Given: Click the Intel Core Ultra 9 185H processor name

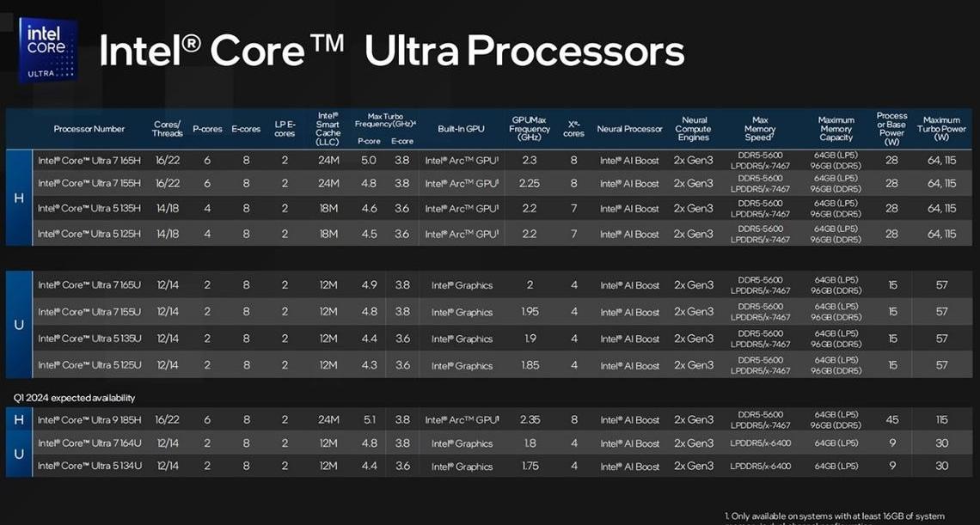Looking at the screenshot, I should (89, 420).
